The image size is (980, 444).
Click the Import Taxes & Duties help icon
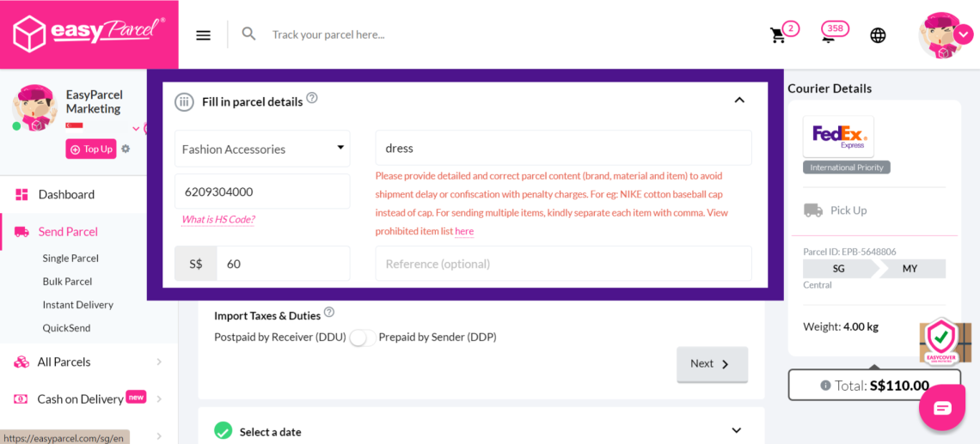tap(329, 313)
